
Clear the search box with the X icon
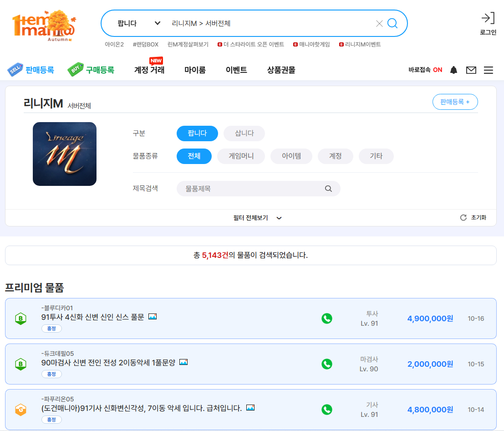(x=379, y=24)
